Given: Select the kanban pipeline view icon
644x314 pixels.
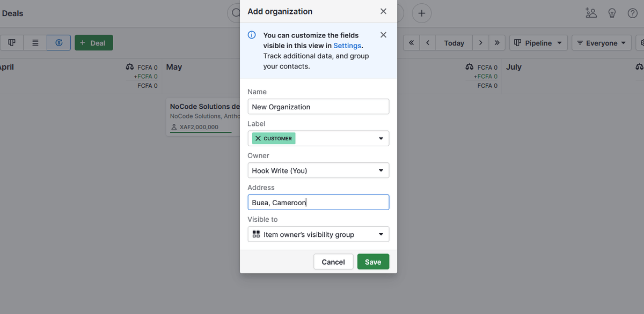Looking at the screenshot, I should (12, 42).
